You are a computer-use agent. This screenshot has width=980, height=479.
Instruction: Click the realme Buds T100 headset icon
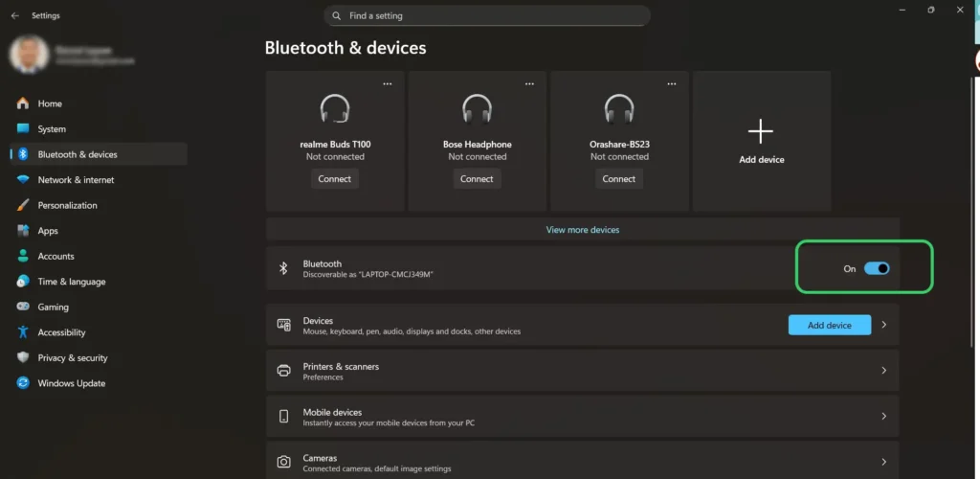[x=335, y=109]
